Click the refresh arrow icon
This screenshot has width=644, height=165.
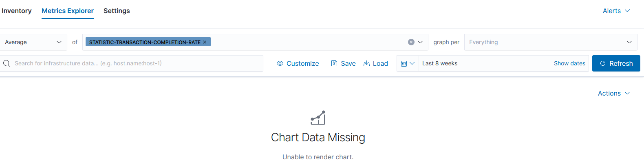tap(603, 63)
